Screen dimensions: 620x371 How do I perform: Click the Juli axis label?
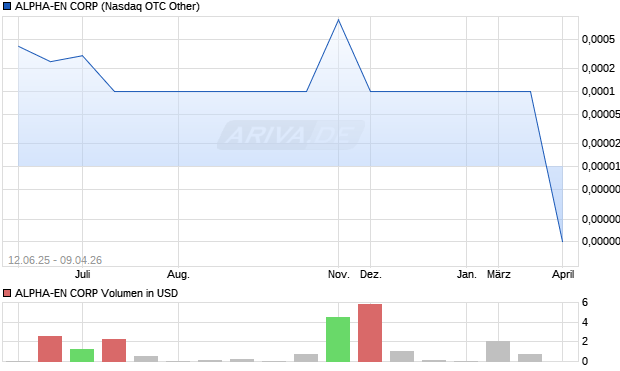[x=83, y=274]
